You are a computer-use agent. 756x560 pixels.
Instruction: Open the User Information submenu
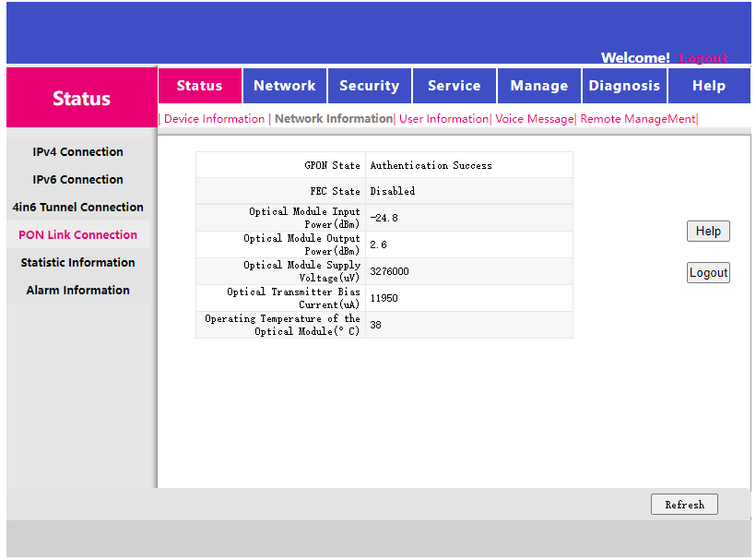click(443, 119)
